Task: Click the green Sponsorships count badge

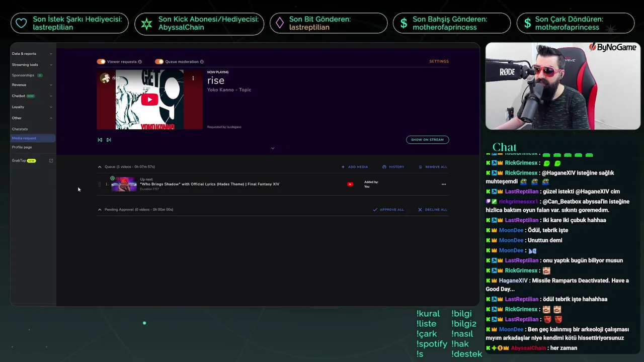Action: pos(40,75)
